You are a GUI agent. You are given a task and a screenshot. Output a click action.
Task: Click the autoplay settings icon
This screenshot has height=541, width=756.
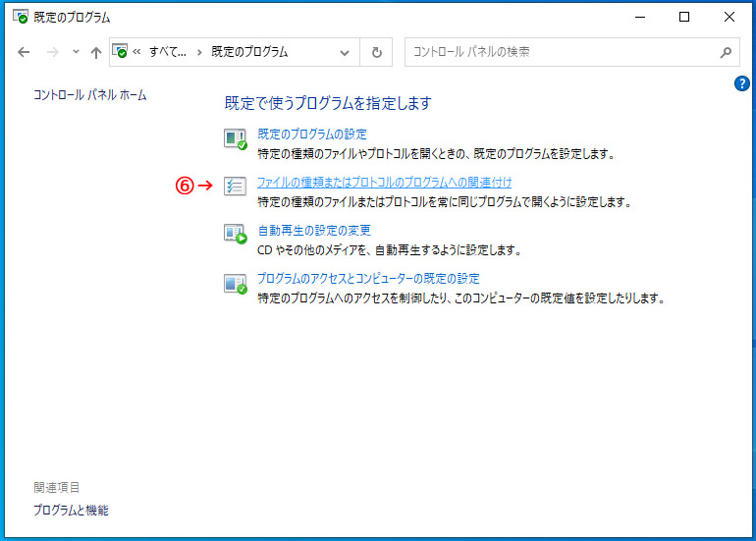tap(236, 234)
